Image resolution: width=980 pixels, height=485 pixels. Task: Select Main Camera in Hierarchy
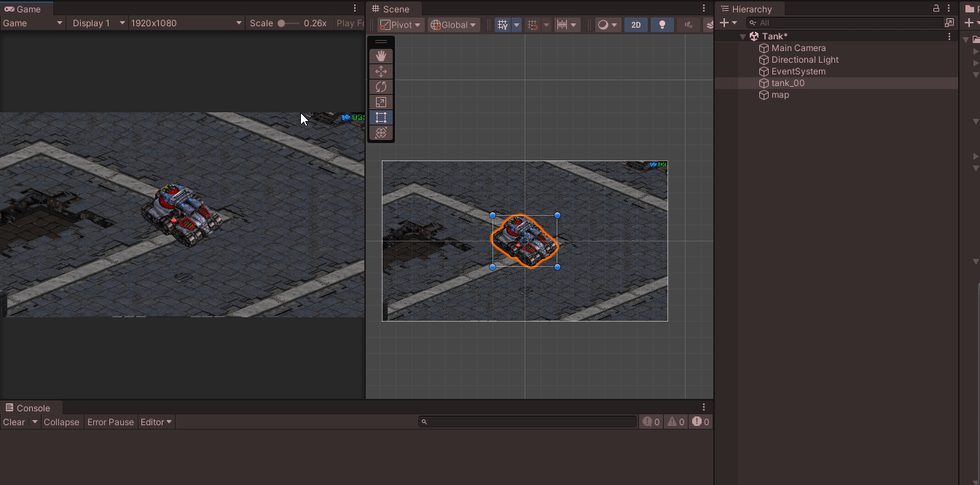point(799,48)
